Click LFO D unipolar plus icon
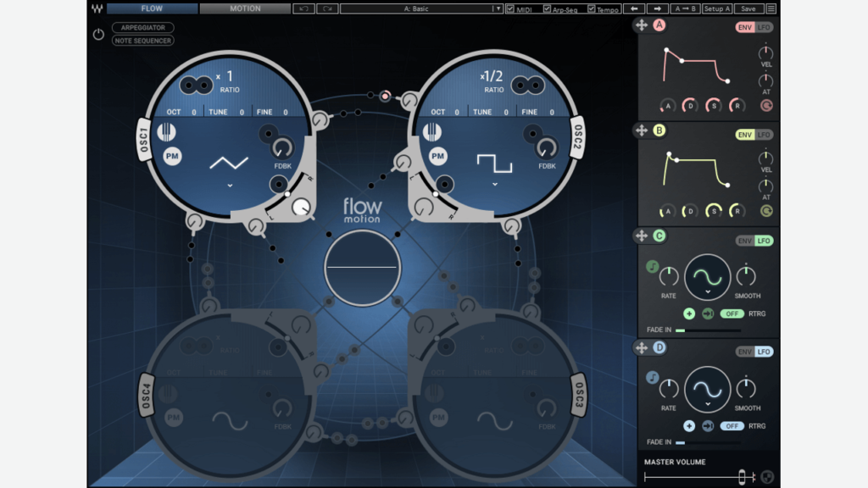This screenshot has width=868, height=488. (689, 426)
